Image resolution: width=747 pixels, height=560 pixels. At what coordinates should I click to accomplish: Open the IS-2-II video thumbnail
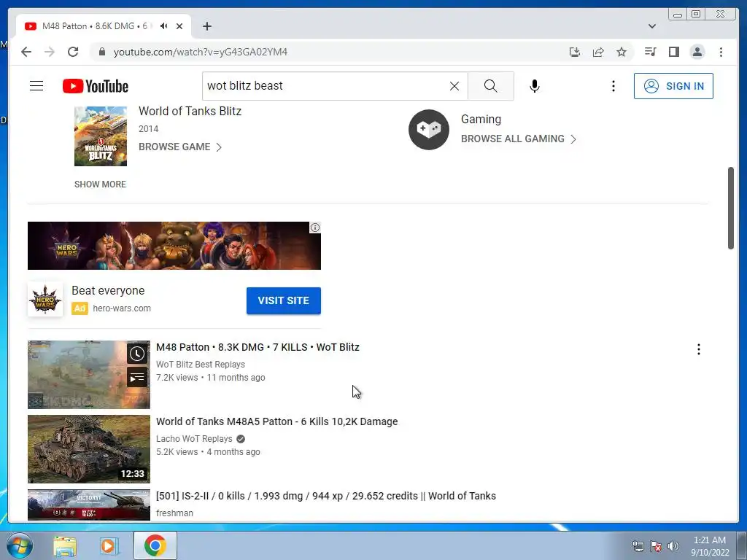coord(88,505)
